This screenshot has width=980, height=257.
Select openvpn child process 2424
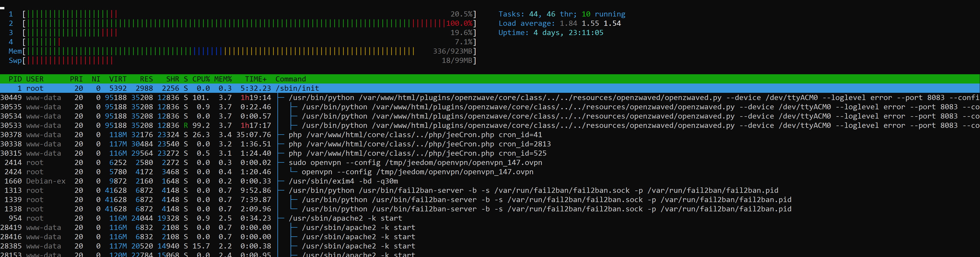pos(490,172)
